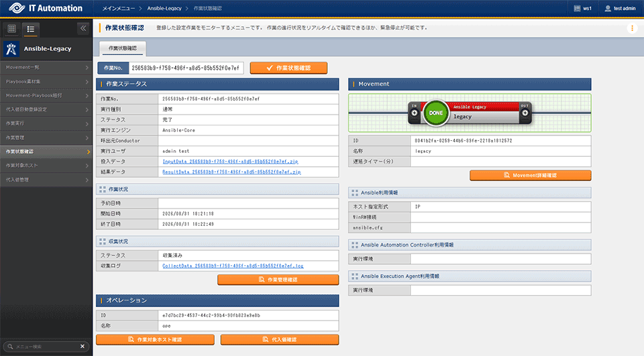Image resolution: width=644 pixels, height=356 pixels.
Task: Click orange 作業状態確認 check button
Action: (288, 68)
